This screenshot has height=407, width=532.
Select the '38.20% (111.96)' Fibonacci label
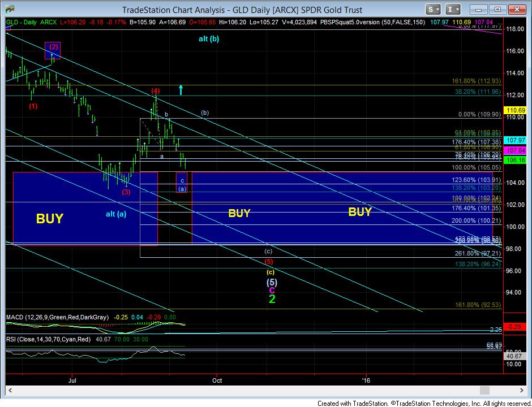[478, 92]
